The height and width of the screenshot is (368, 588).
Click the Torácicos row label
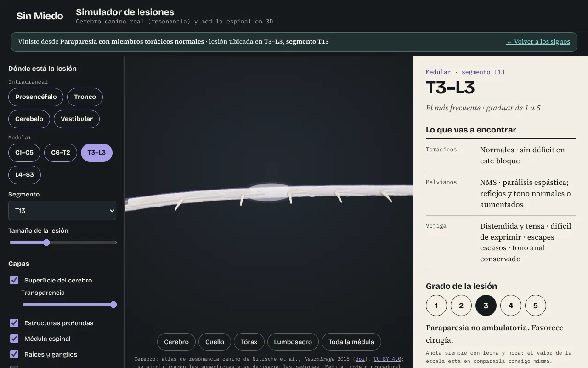[x=441, y=149]
